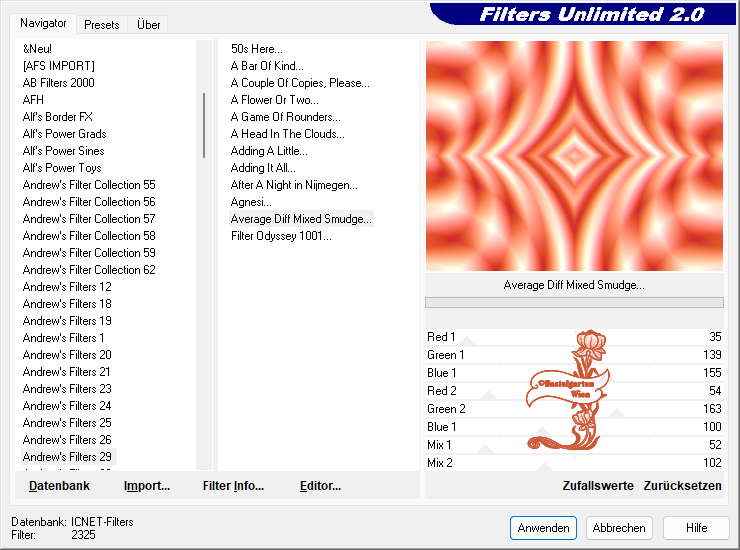Select Alf's Border FX category
This screenshot has height=550, width=740.
click(x=58, y=117)
